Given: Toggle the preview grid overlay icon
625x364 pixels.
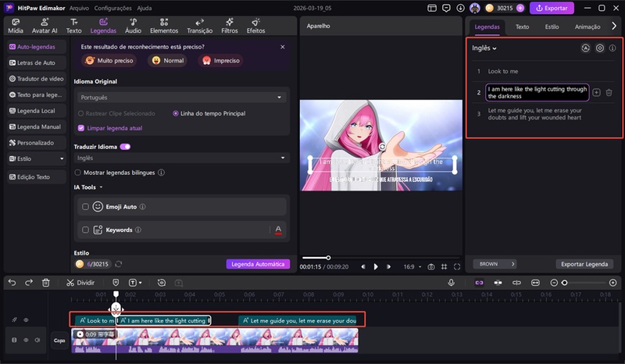Looking at the screenshot, I should [x=444, y=266].
